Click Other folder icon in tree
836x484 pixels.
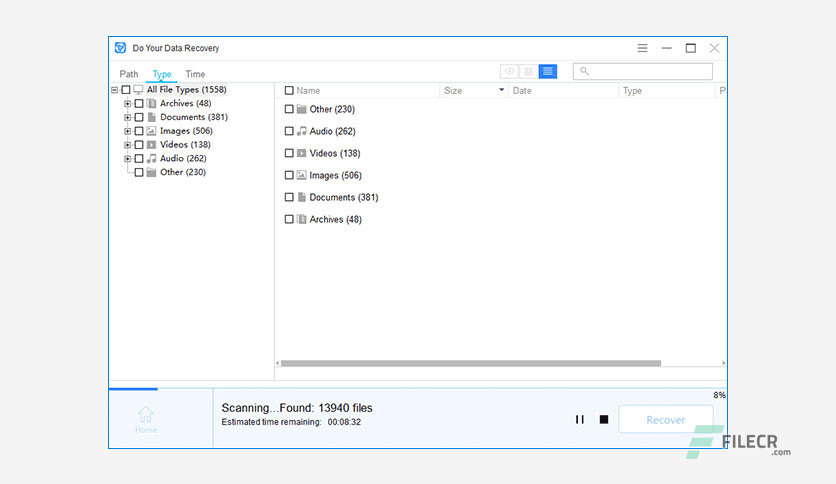[151, 172]
